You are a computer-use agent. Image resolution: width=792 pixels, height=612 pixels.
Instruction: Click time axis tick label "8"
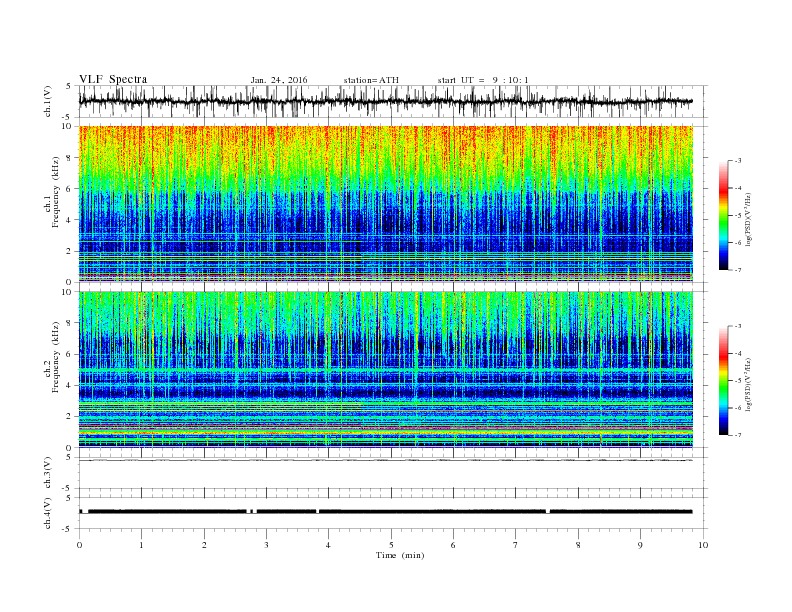click(578, 545)
